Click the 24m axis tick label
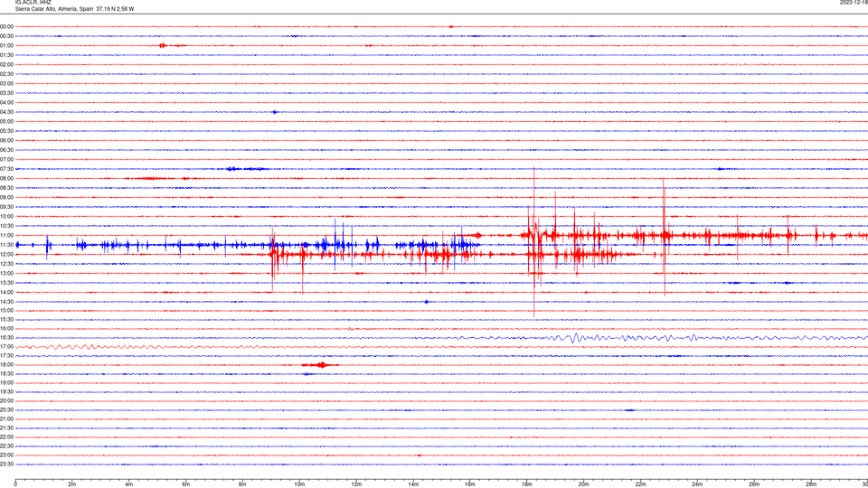 tap(697, 484)
